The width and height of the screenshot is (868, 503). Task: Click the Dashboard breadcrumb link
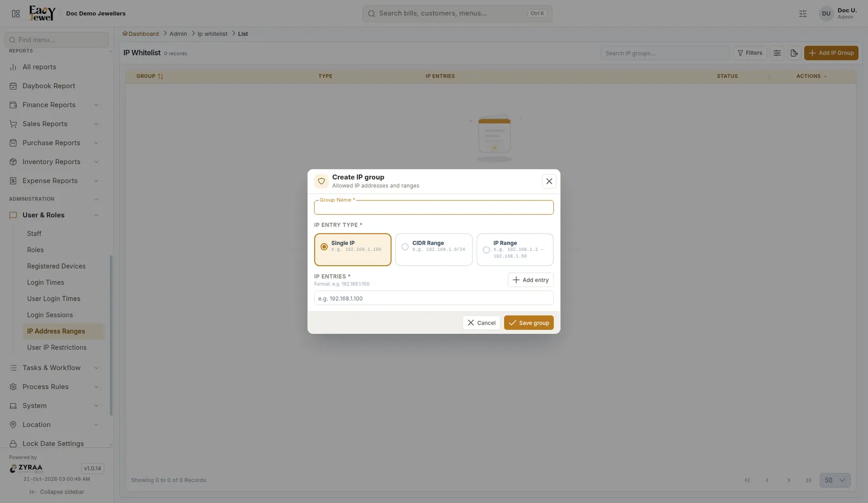[141, 34]
